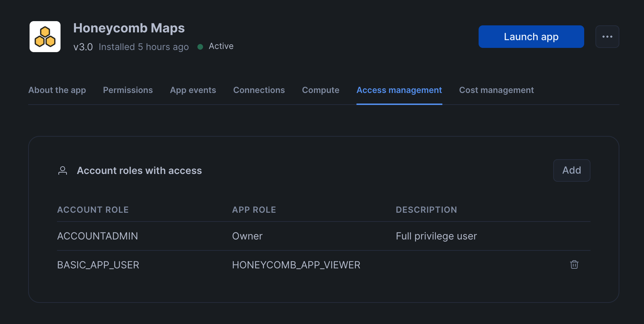Switch to the Permissions tab
Viewport: 644px width, 324px height.
(x=127, y=90)
